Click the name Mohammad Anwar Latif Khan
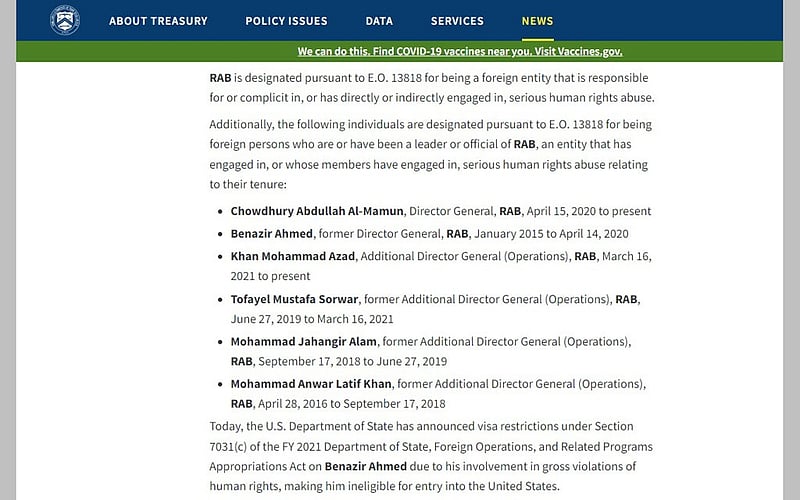800x500 pixels. (311, 384)
